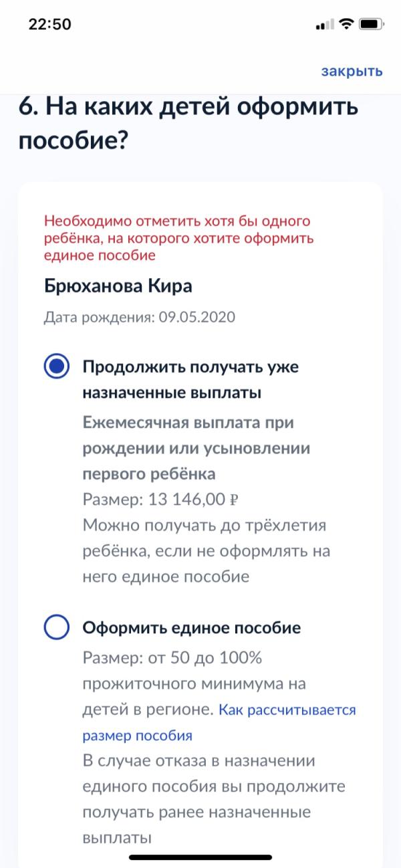401x868 pixels.
Task: Select the Оформить единое пособие radio button
Action: coord(57,628)
